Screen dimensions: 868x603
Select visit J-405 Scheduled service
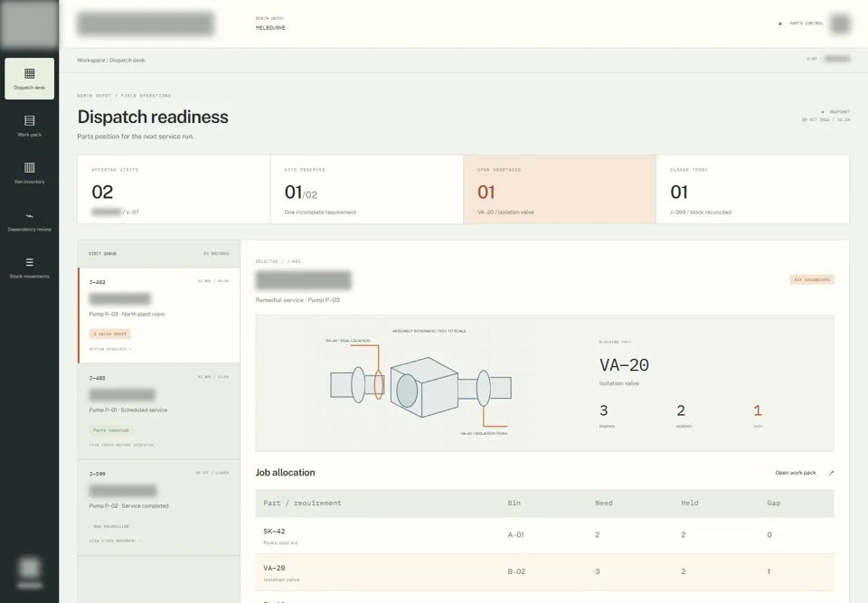tap(159, 411)
